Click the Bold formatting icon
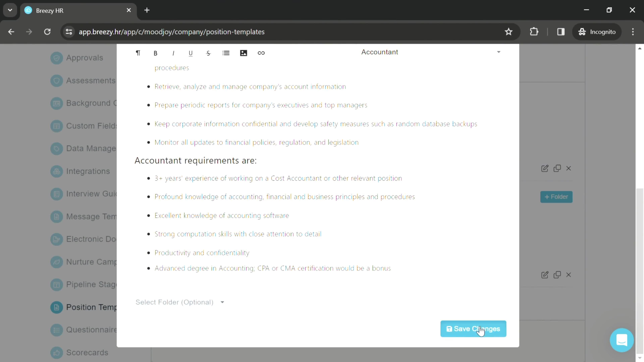This screenshot has height=362, width=644. pyautogui.click(x=156, y=53)
